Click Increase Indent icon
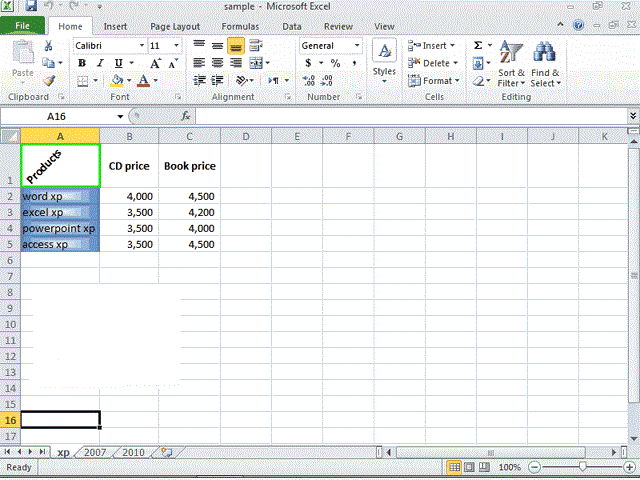The image size is (640, 480). point(217,80)
